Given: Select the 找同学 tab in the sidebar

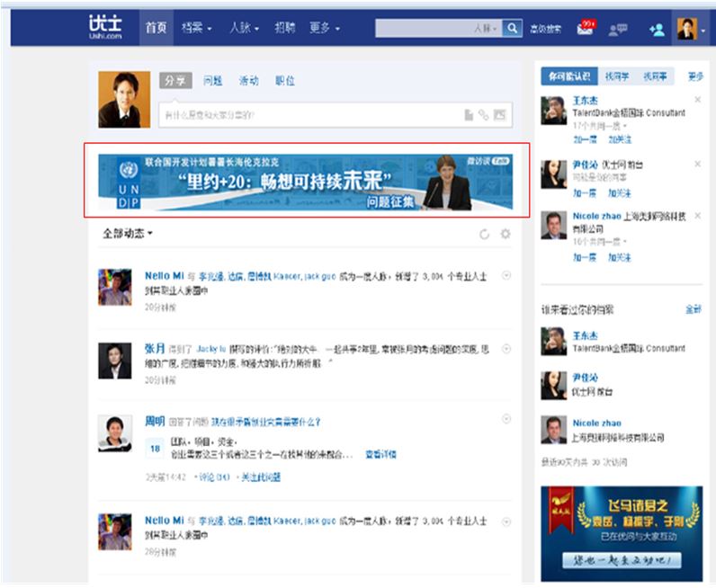Looking at the screenshot, I should (616, 77).
